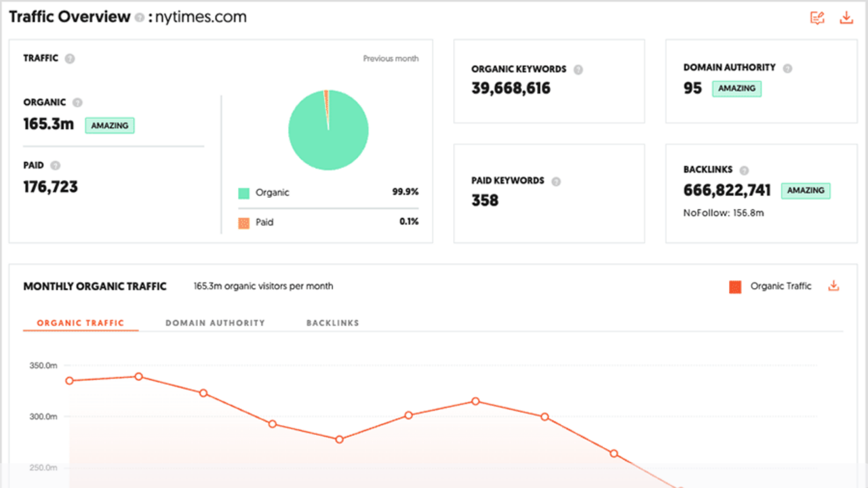Click the "Previous month" label

[391, 59]
